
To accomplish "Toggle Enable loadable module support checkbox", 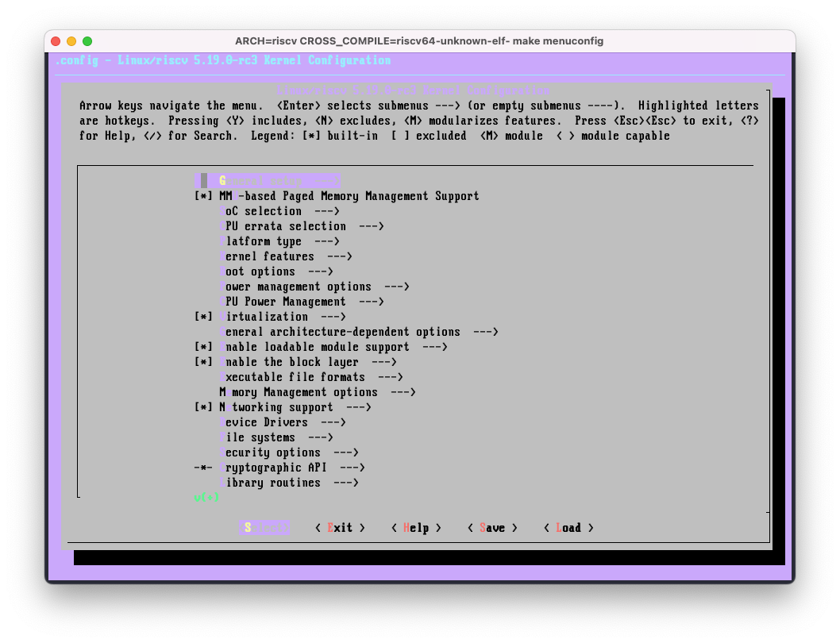I will click(203, 347).
